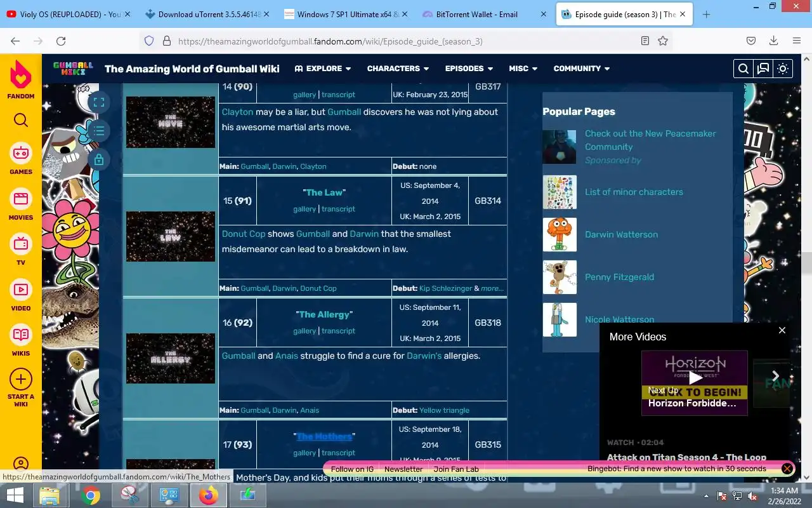Open "The Mothers" episode link
This screenshot has height=508, width=812.
tap(324, 436)
